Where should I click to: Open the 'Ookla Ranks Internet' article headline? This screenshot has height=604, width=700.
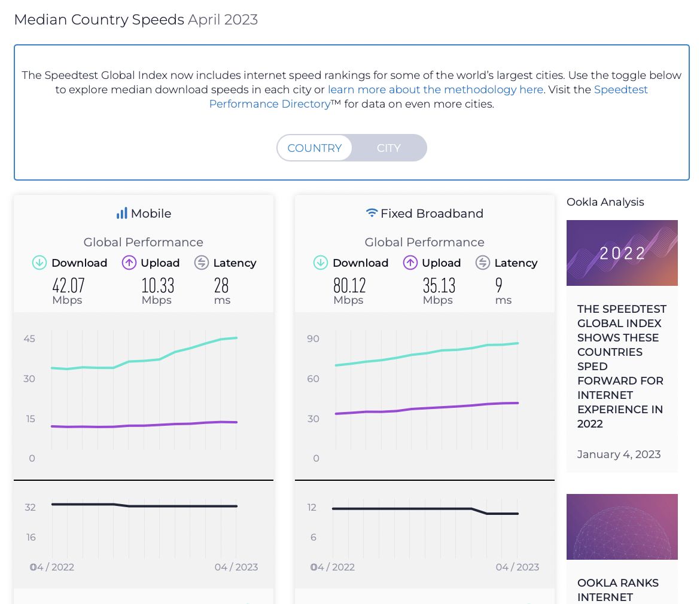point(617,590)
